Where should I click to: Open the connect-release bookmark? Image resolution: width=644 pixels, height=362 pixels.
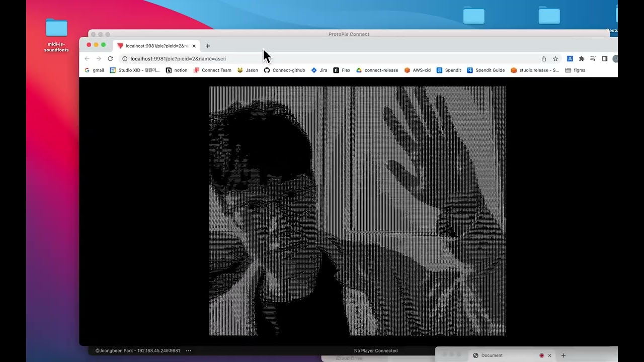coord(377,70)
